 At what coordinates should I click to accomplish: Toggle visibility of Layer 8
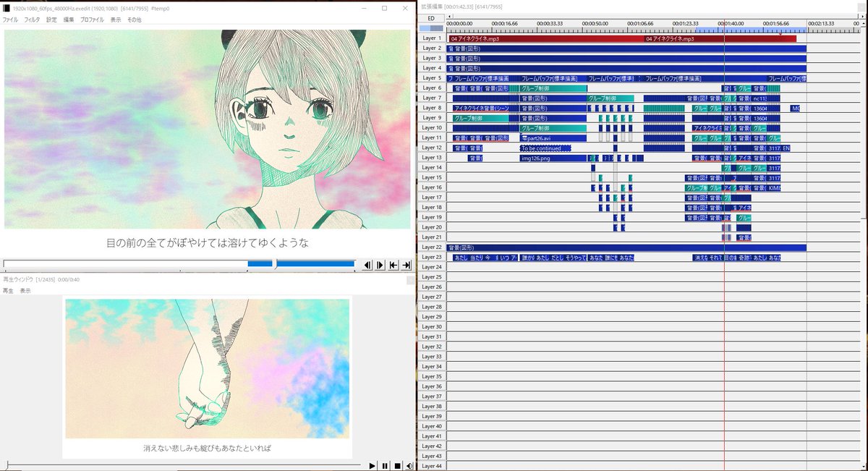pyautogui.click(x=432, y=108)
